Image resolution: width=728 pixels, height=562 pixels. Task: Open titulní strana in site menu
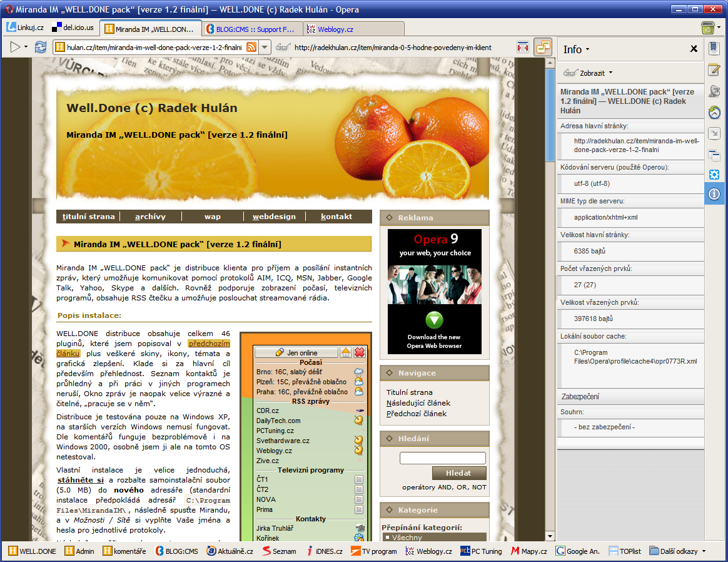click(x=88, y=217)
